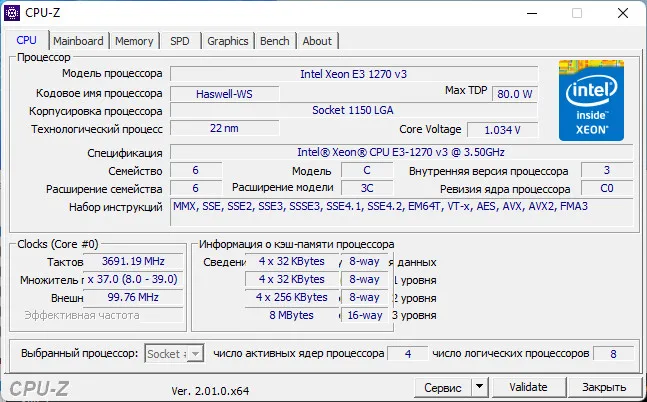
Task: Click the 4 x 256 KBytes cache value
Action: [292, 297]
